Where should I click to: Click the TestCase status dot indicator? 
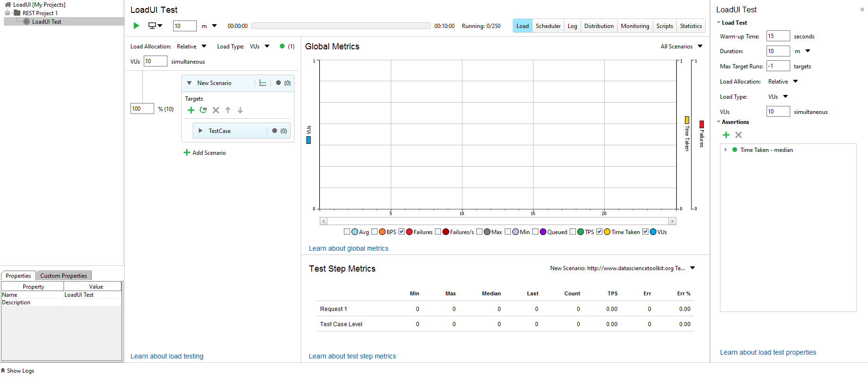pos(275,131)
